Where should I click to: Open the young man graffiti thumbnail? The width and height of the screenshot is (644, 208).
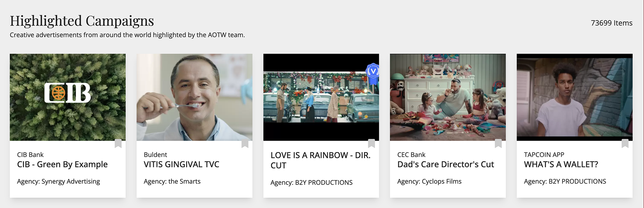[x=575, y=97]
